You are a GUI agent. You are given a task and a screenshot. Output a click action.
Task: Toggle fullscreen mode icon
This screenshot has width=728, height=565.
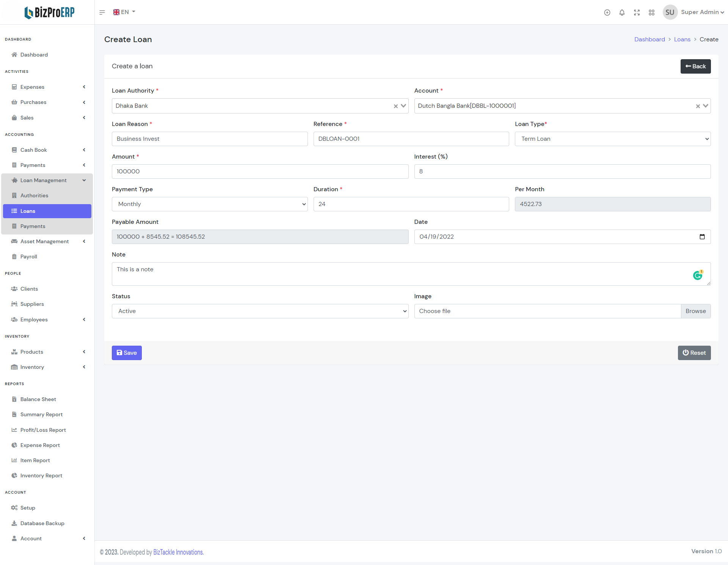(x=637, y=13)
